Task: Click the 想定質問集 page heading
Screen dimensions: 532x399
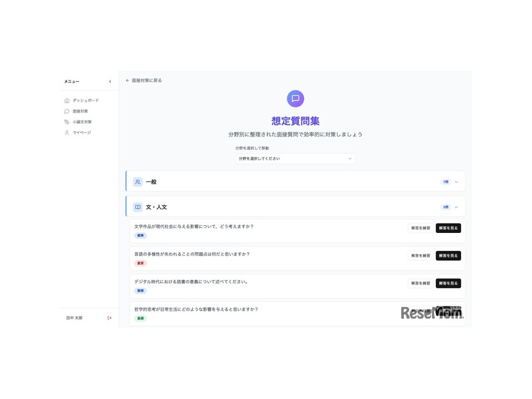Action: click(295, 121)
